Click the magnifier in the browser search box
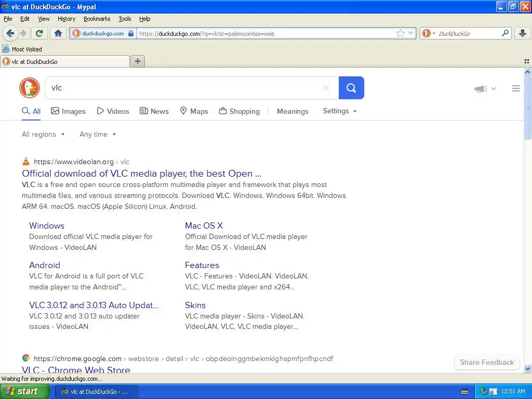This screenshot has width=532, height=399. (505, 33)
